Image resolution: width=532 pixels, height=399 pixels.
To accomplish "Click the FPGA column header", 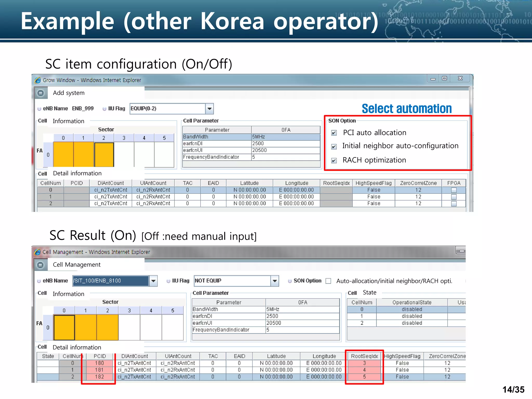I will coord(454,183).
